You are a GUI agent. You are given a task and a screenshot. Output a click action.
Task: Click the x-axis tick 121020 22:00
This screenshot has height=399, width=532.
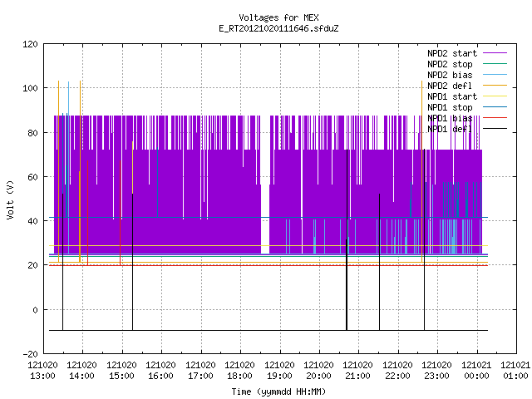click(397, 371)
